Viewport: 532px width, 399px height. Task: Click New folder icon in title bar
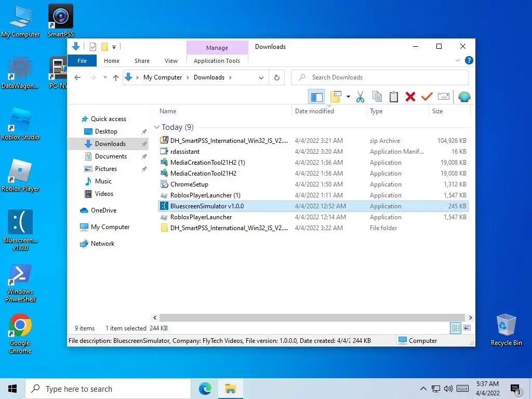(104, 47)
